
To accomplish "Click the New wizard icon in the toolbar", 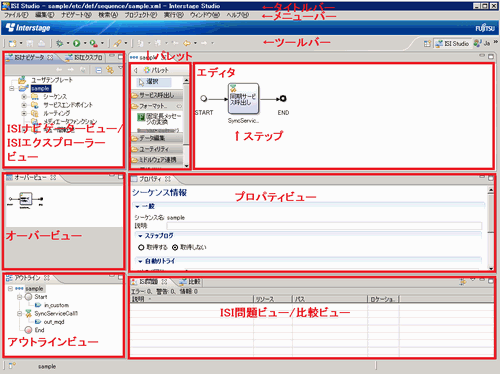I will pyautogui.click(x=12, y=43).
